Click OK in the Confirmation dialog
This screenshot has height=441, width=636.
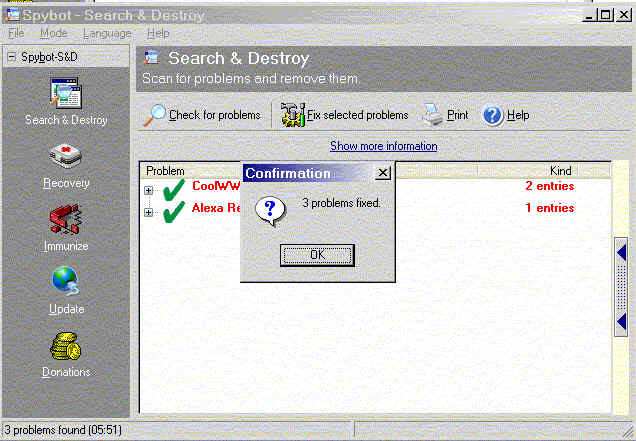(317, 255)
